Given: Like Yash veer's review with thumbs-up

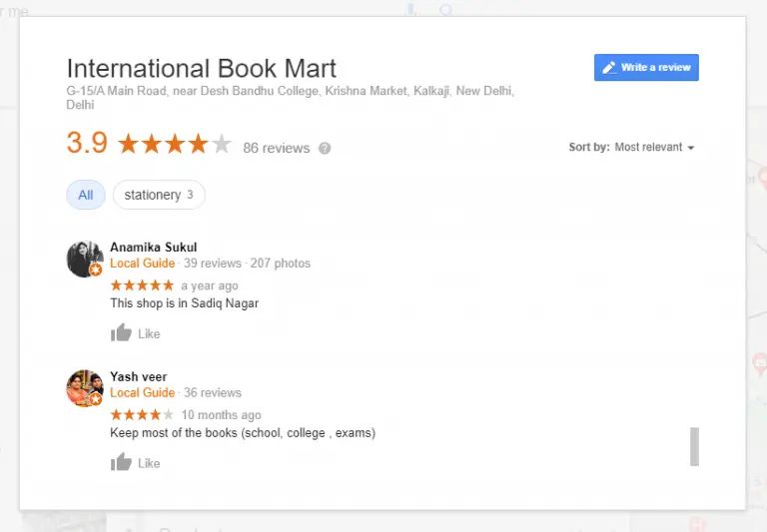Looking at the screenshot, I should click(122, 462).
